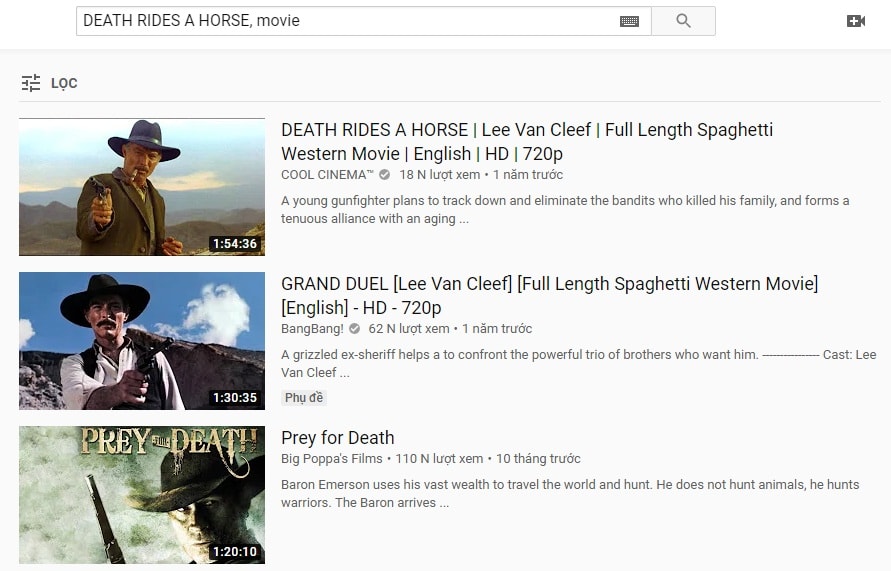Click inside the search field with DEATH RIDES A HORSE
Viewport: 891px width, 571px height.
(x=364, y=21)
